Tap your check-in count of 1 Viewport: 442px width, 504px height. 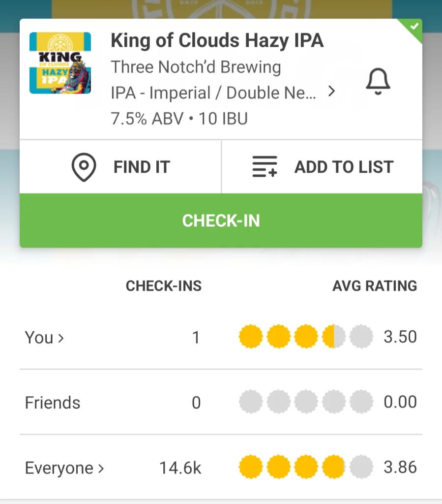click(x=196, y=338)
